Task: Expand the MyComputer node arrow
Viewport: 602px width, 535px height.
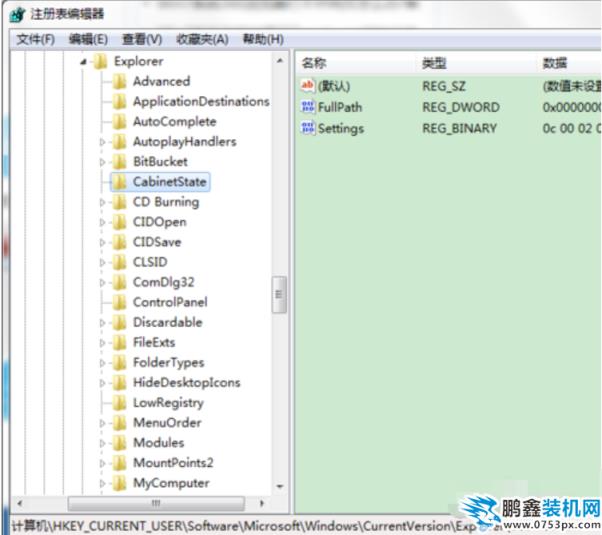Action: (103, 483)
